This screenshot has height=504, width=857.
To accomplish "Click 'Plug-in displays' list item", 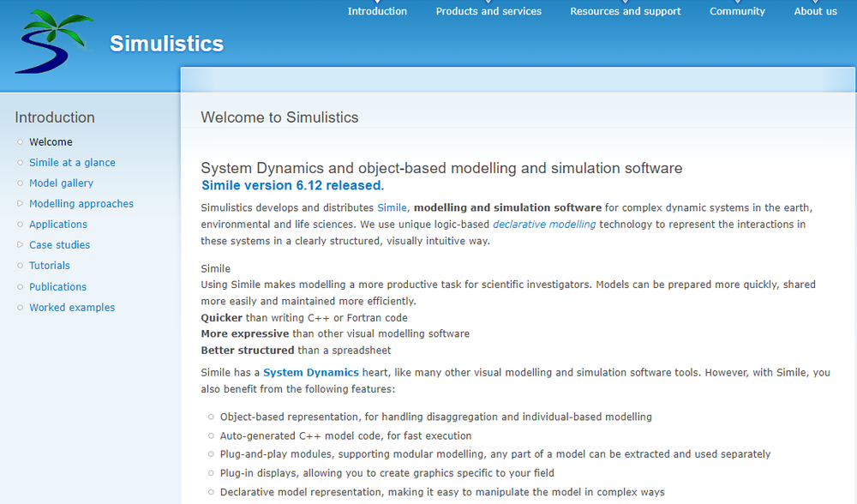I will [x=387, y=473].
